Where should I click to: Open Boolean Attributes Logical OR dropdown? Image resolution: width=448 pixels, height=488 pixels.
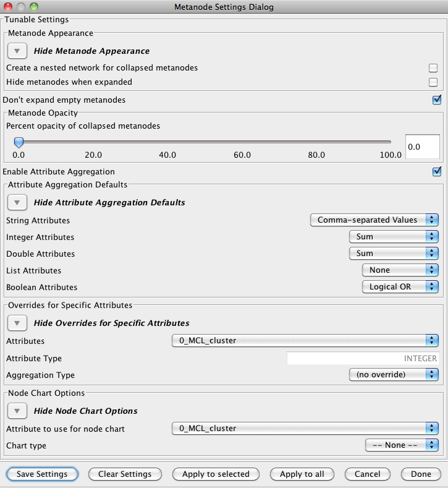tap(400, 287)
